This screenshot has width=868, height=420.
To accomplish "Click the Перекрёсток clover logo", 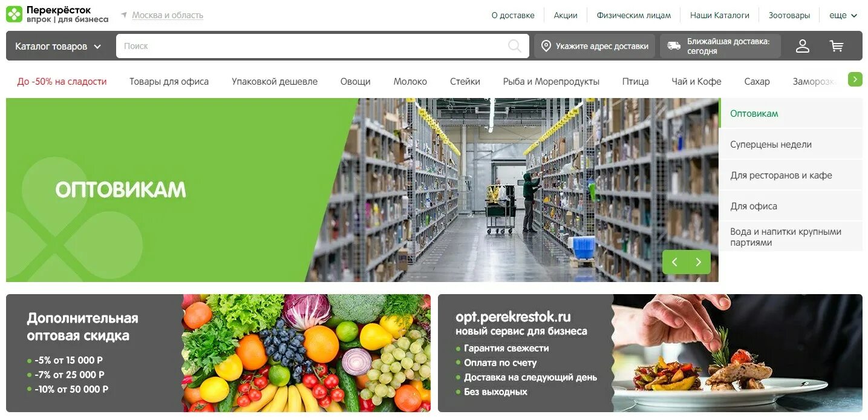I will pos(14,14).
